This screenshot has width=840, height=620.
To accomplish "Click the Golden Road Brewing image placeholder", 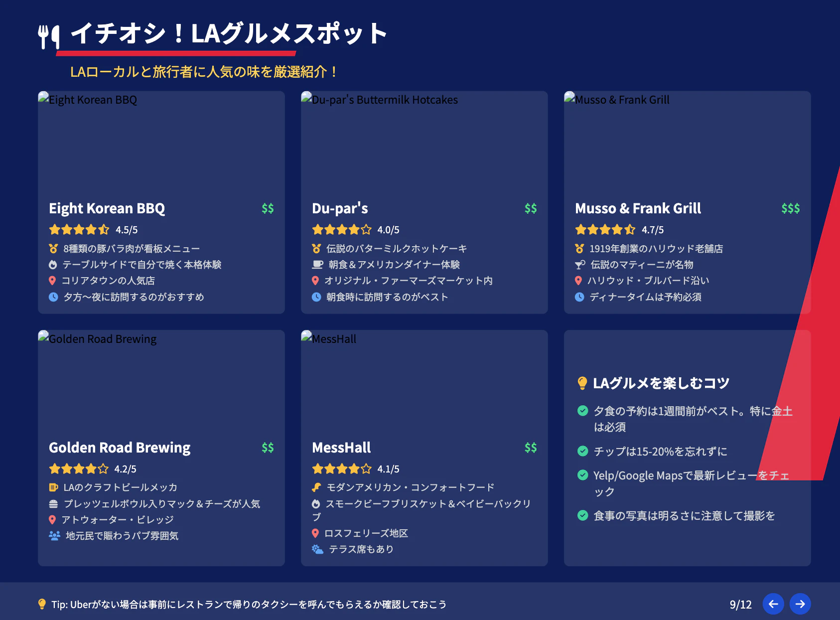I will (161, 381).
